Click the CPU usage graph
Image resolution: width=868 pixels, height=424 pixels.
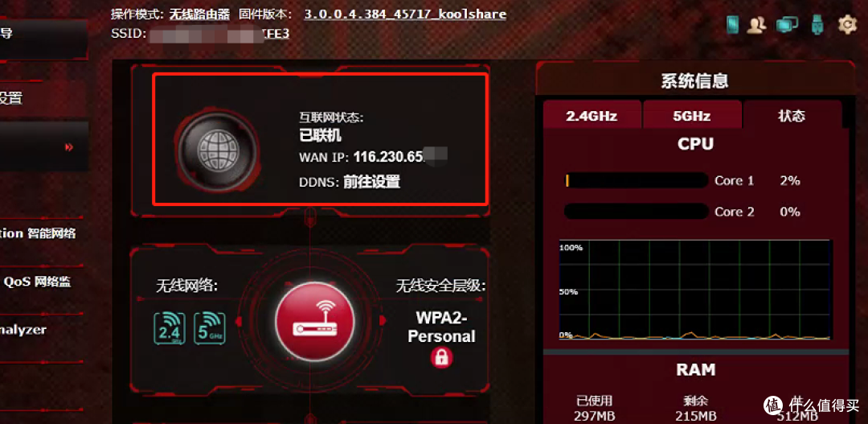(694, 290)
